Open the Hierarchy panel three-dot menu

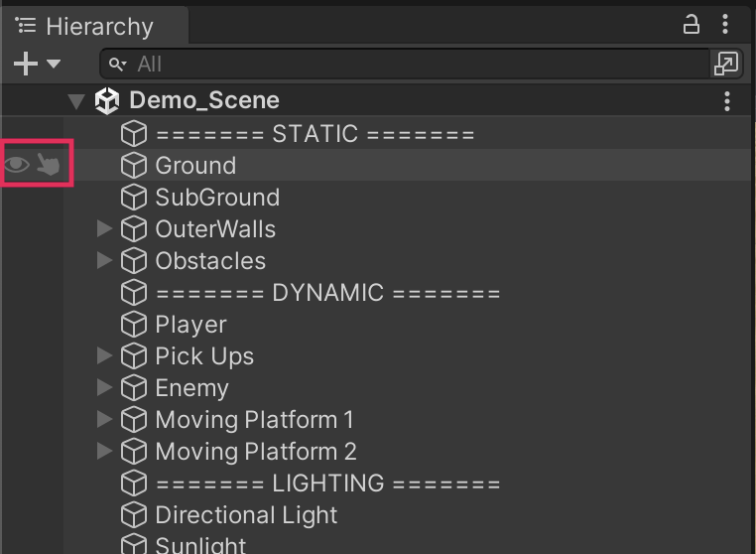[727, 26]
